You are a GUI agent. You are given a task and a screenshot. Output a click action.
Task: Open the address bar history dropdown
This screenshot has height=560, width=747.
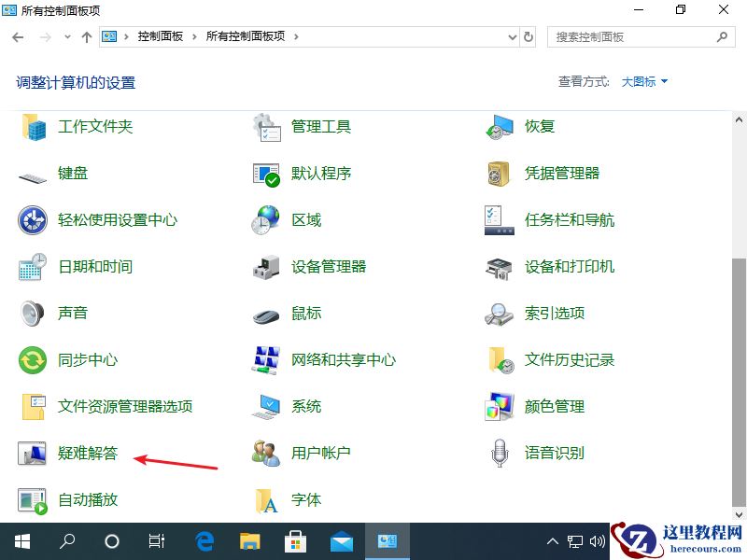pos(510,37)
